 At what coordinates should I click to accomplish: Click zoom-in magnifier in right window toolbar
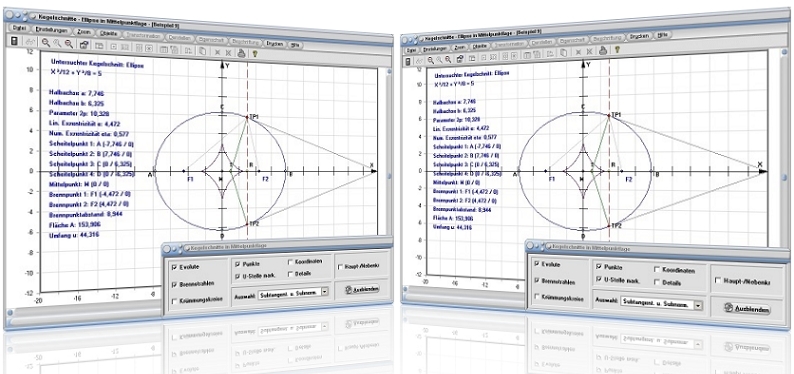[430, 60]
